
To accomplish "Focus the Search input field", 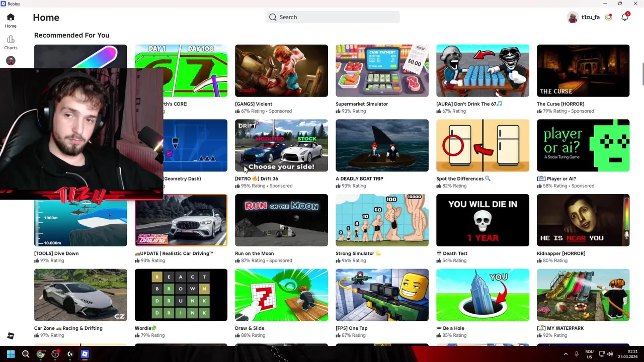I will [x=333, y=17].
